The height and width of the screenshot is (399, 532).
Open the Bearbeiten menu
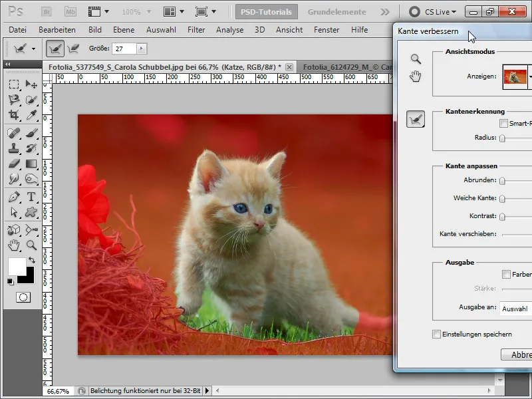point(57,30)
